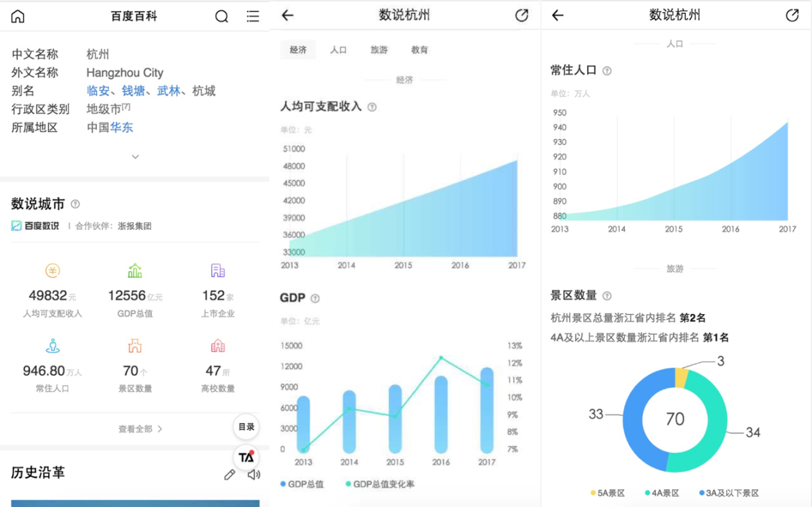The height and width of the screenshot is (507, 812).
Task: Expand 查看全部 to see all stats
Action: [x=140, y=429]
